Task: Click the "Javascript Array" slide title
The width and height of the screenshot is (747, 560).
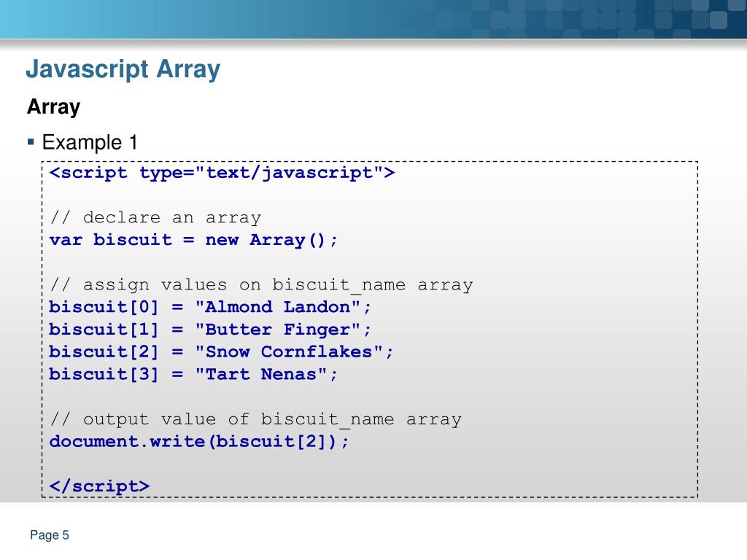Action: [x=123, y=69]
